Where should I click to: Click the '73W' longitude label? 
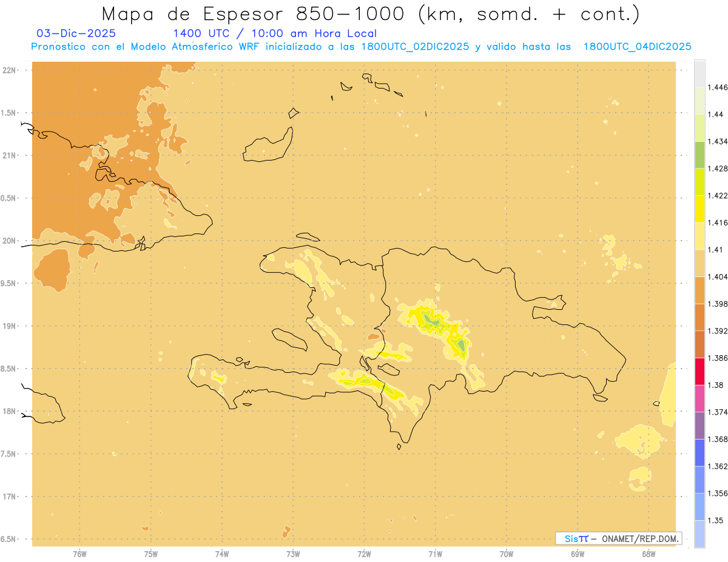[x=293, y=554]
